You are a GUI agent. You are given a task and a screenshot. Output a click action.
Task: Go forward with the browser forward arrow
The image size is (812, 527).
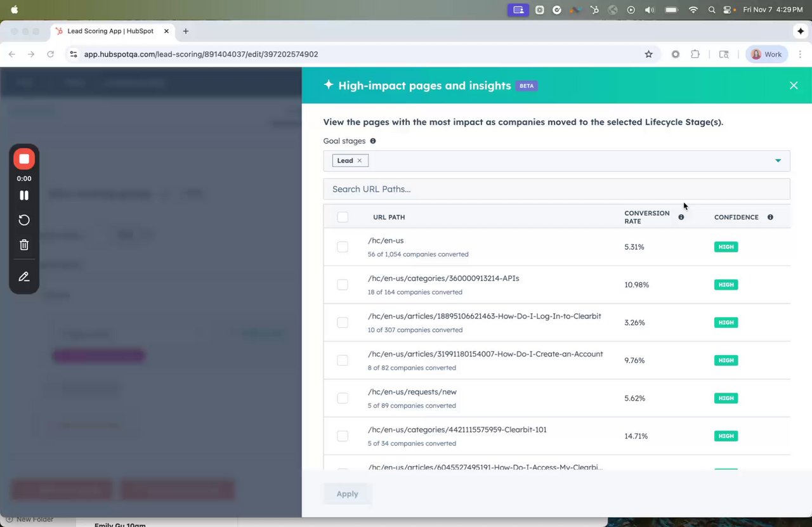point(31,55)
